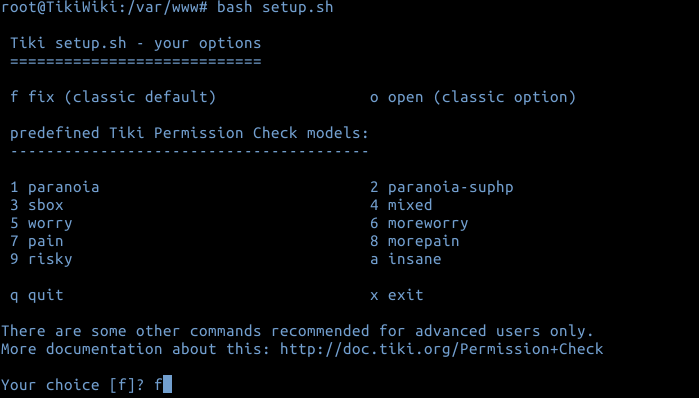Click the '3 sbox' option
The image size is (699, 398).
pyautogui.click(x=37, y=205)
